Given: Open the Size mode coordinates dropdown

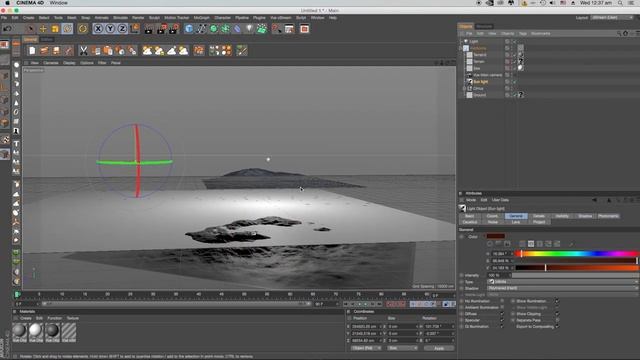Looking at the screenshot, I should [x=402, y=348].
